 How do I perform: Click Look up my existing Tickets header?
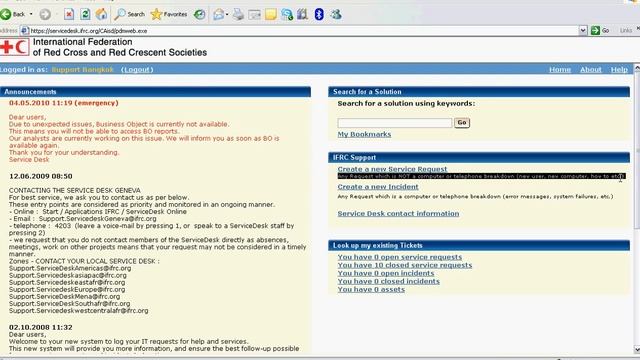click(x=479, y=245)
